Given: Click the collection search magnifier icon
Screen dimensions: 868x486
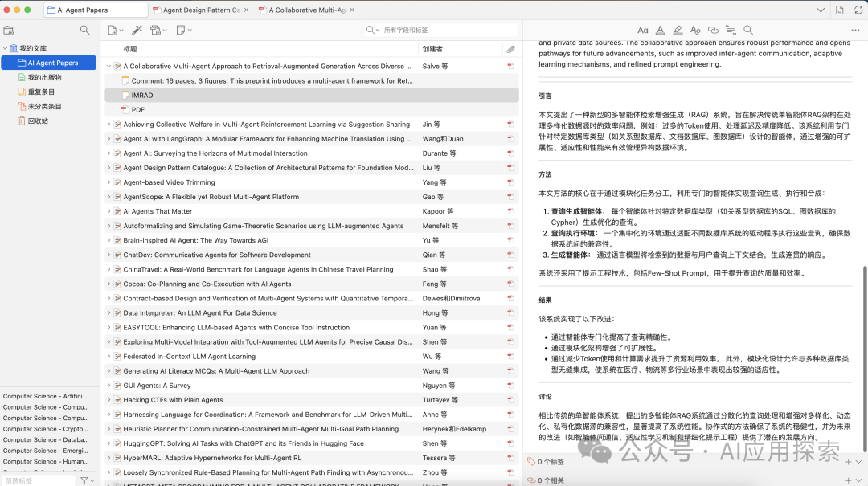Looking at the screenshot, I should pyautogui.click(x=84, y=30).
